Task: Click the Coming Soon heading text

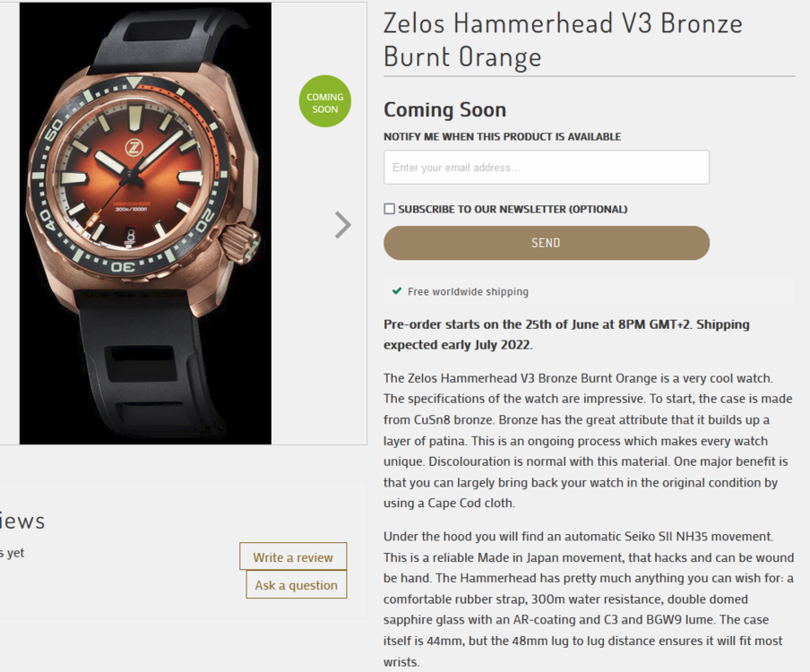Action: [444, 109]
